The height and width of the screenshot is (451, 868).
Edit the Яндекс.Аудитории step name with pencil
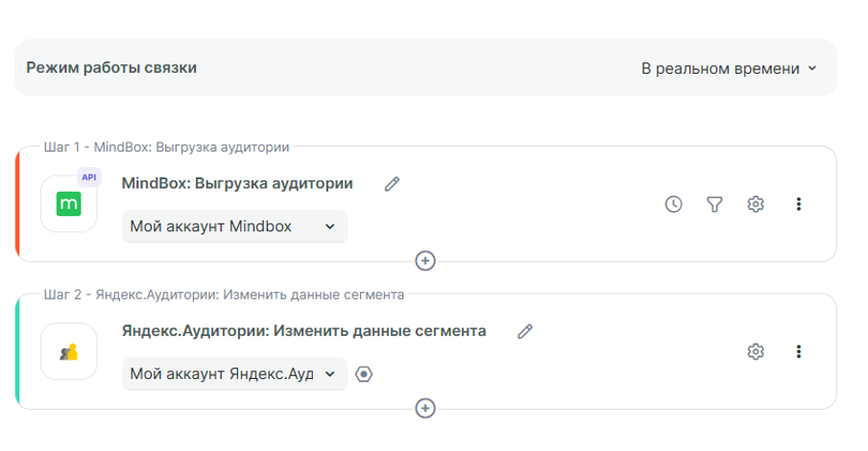[x=525, y=331]
